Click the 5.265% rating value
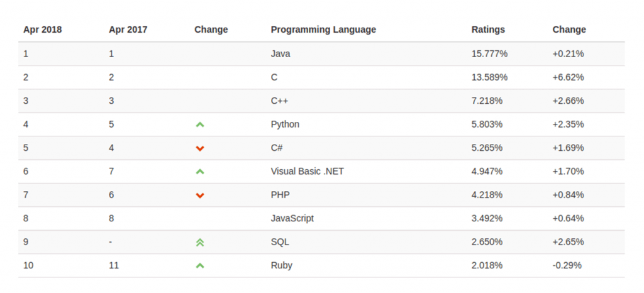The width and height of the screenshot is (644, 293). [x=487, y=148]
